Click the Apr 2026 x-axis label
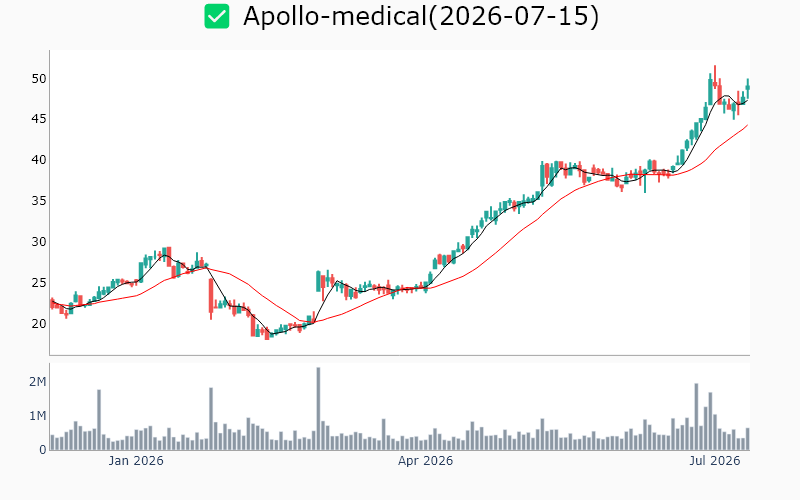This screenshot has width=800, height=500. (x=426, y=461)
